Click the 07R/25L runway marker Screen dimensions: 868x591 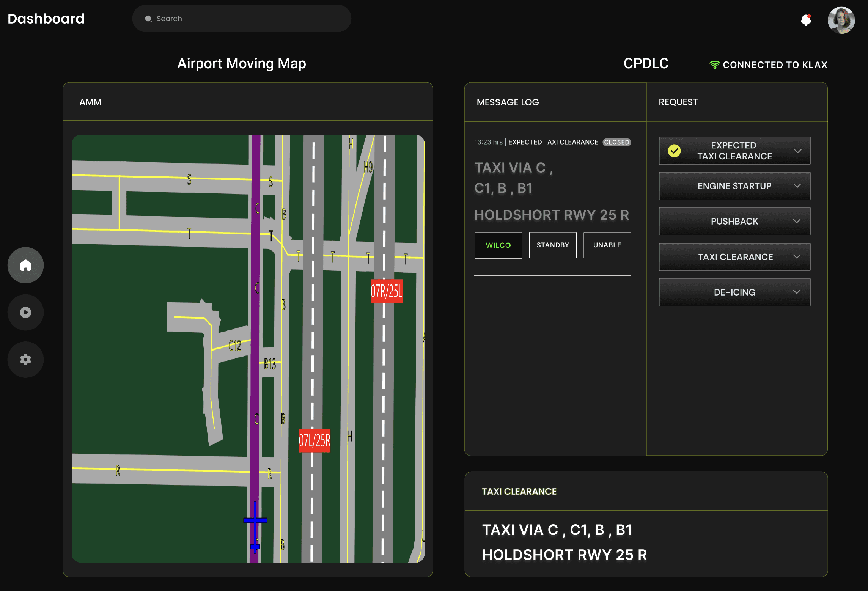tap(386, 291)
